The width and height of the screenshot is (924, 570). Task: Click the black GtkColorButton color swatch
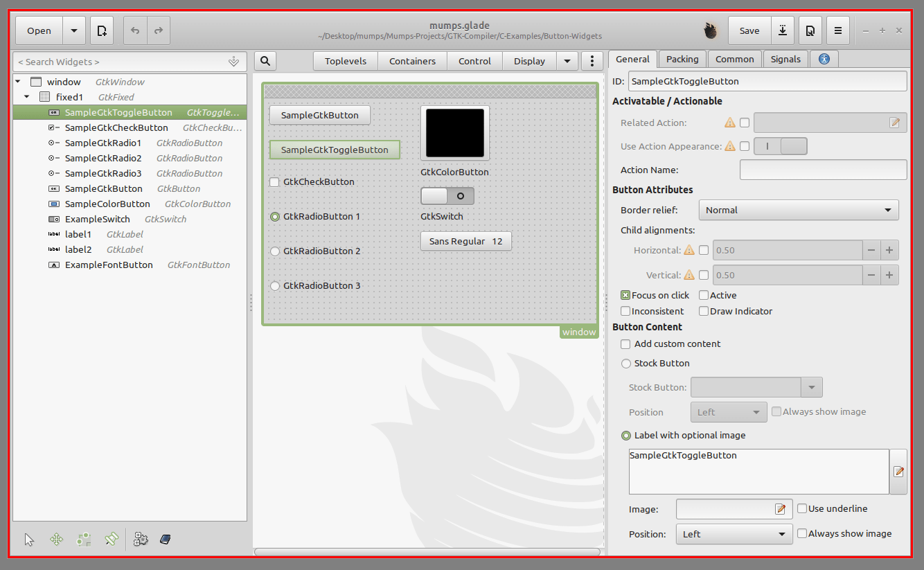454,132
